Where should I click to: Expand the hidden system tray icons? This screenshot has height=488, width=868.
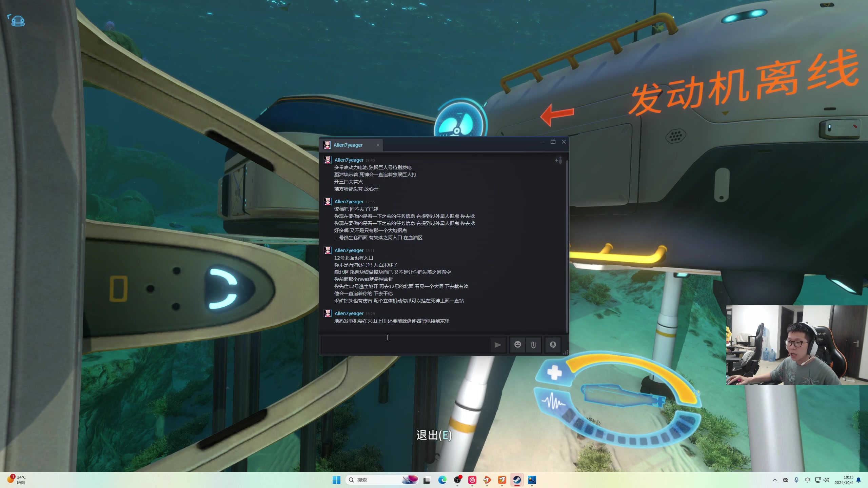click(774, 480)
